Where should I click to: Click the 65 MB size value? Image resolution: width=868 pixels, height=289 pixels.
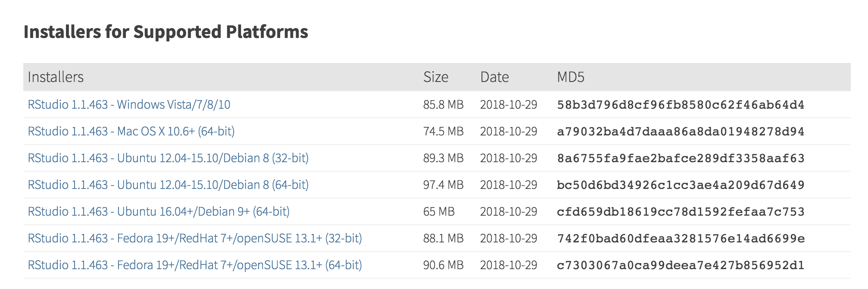pos(439,212)
